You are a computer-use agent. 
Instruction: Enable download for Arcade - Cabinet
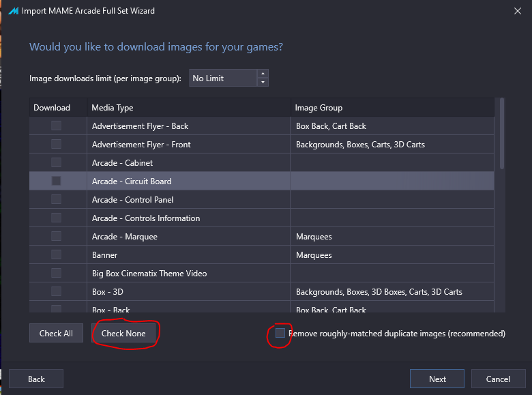[x=57, y=162]
